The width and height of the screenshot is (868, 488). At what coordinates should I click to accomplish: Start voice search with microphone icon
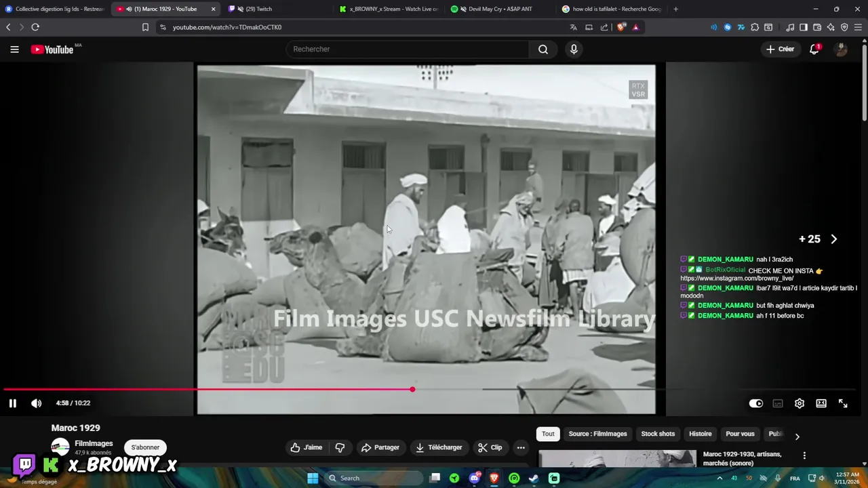tap(574, 49)
